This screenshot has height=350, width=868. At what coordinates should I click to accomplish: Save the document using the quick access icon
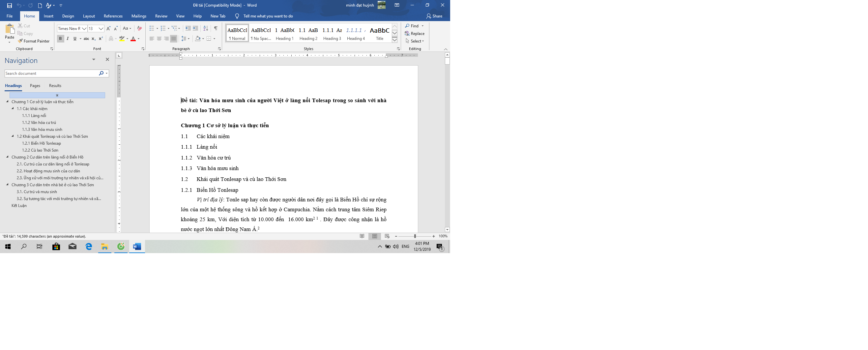pos(10,5)
